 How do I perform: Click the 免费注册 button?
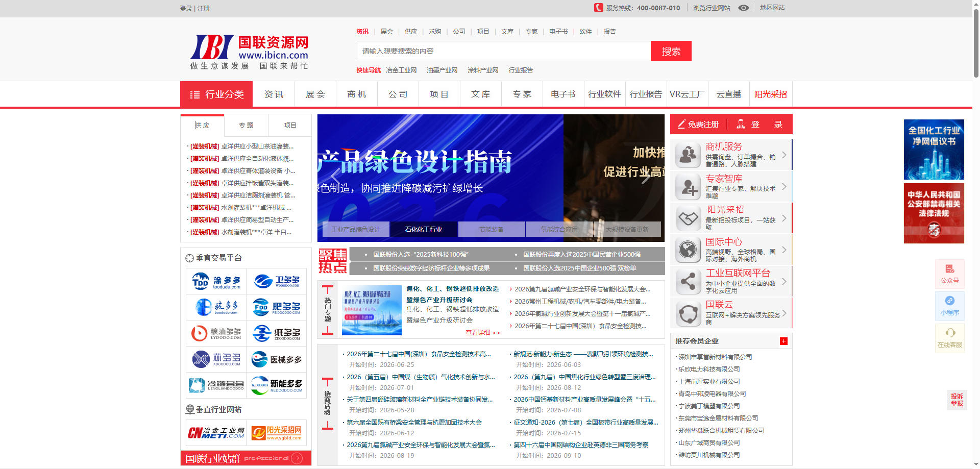[x=698, y=124]
